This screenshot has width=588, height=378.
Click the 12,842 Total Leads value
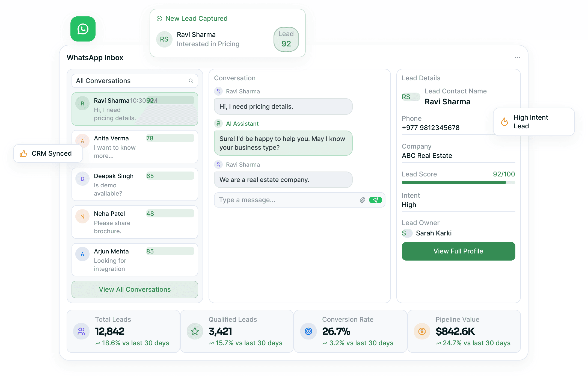[x=110, y=331]
